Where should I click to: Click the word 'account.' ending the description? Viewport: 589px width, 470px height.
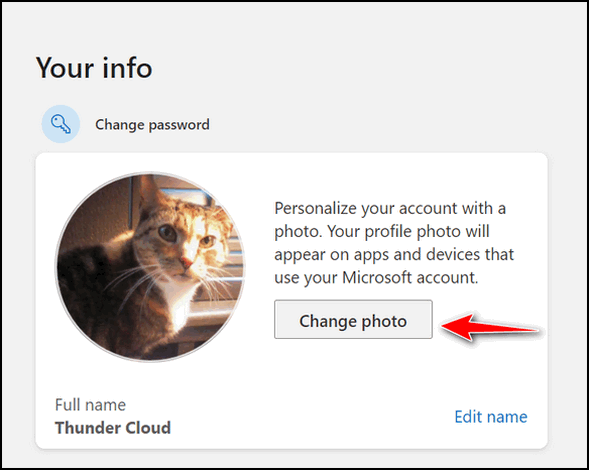pos(447,278)
